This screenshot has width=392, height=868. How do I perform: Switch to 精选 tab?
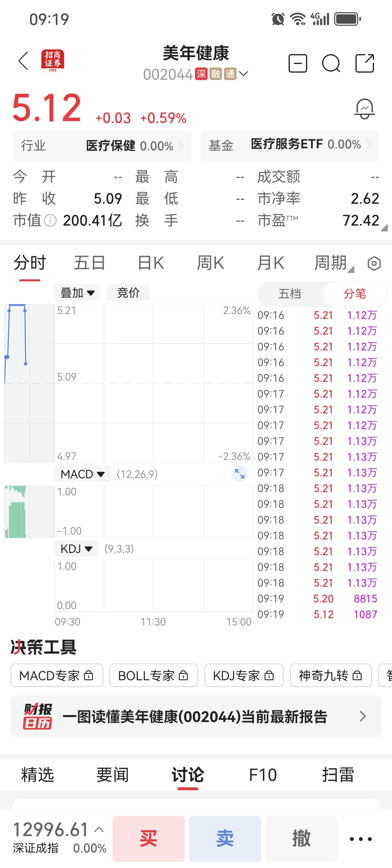[37, 774]
